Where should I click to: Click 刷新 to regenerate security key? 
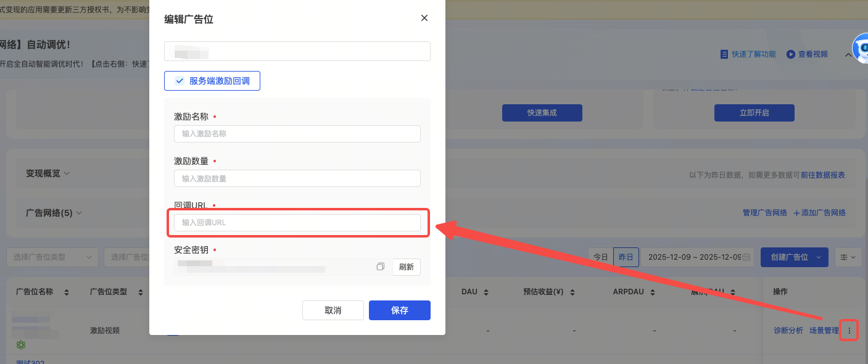click(x=406, y=267)
